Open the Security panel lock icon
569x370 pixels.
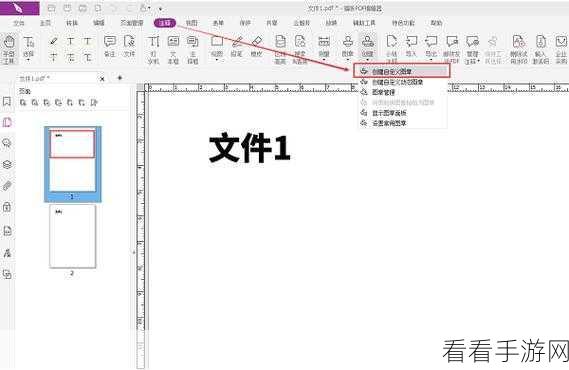pyautogui.click(x=7, y=207)
